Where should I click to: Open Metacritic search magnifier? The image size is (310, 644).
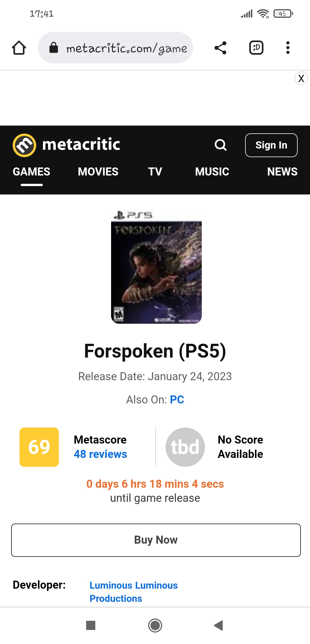pos(220,145)
